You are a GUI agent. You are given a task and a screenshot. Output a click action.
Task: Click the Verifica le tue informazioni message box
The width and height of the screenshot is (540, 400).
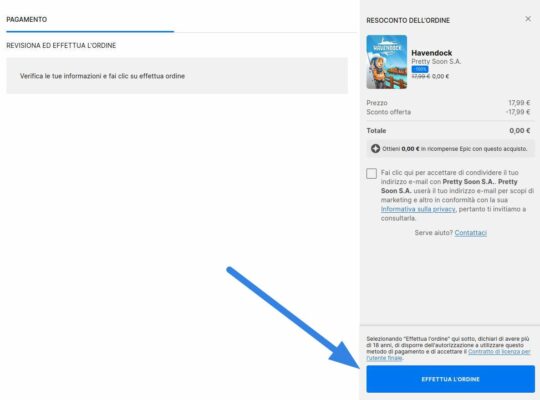tap(177, 76)
